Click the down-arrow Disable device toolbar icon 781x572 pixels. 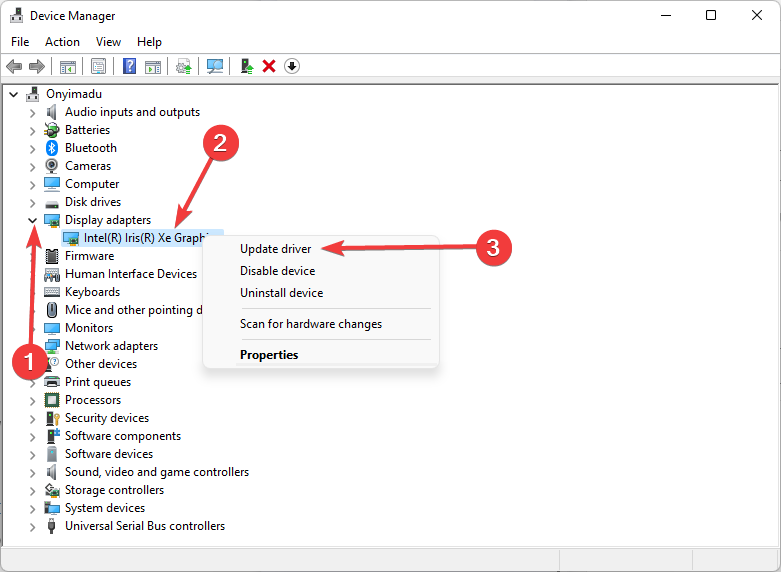click(292, 66)
